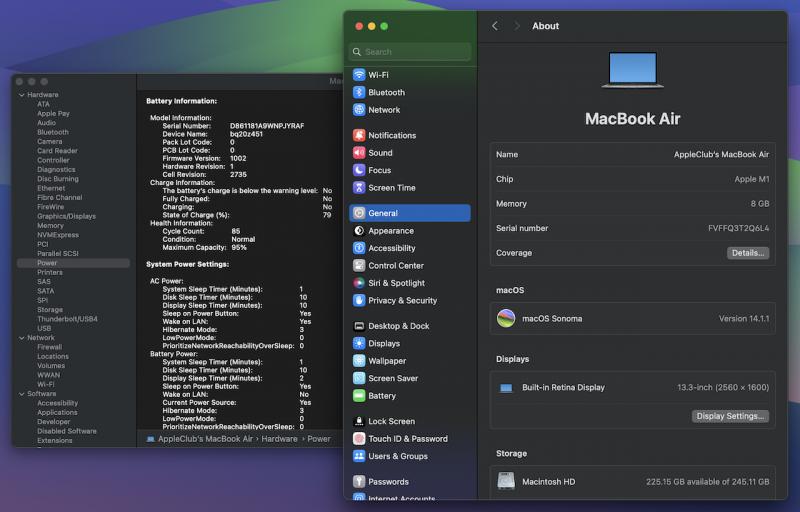Click AppleClub's MacBook Air in path bar
Screen dimensions: 800x512
tap(205, 439)
